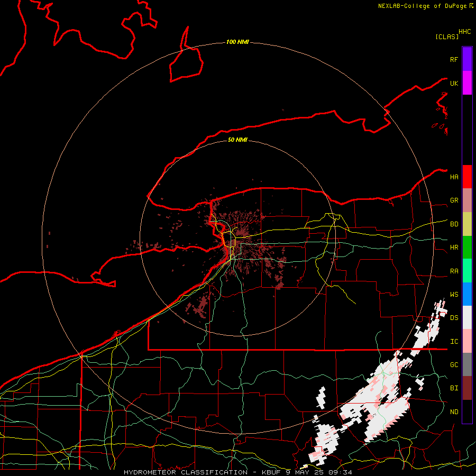Image resolution: width=476 pixels, height=476 pixels.
Task: Click the GR legend label
Action: [454, 200]
